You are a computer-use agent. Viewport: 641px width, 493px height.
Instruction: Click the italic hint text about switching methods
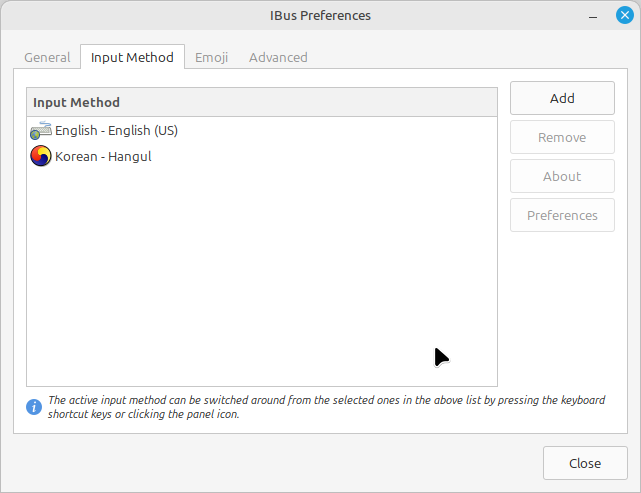(326, 407)
